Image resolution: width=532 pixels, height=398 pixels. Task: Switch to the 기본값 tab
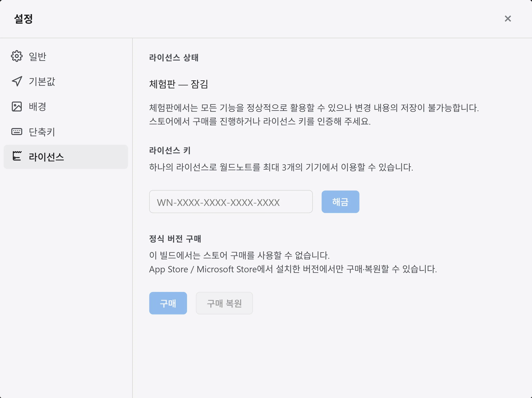click(x=66, y=81)
